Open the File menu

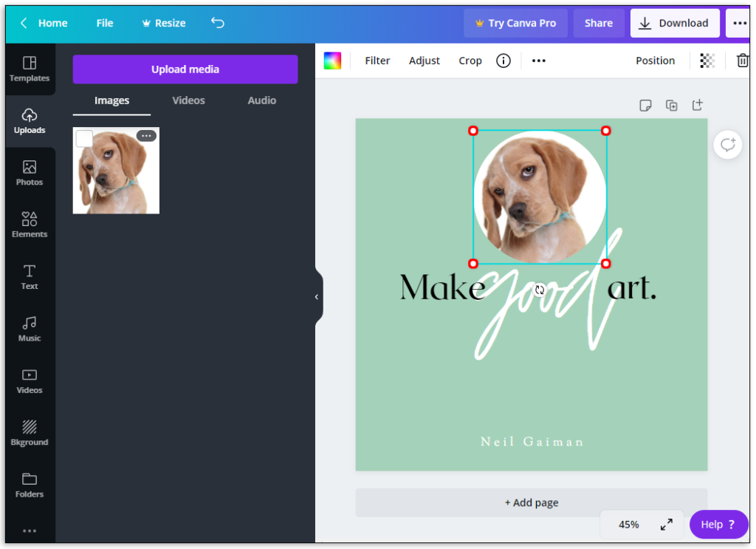pyautogui.click(x=104, y=23)
